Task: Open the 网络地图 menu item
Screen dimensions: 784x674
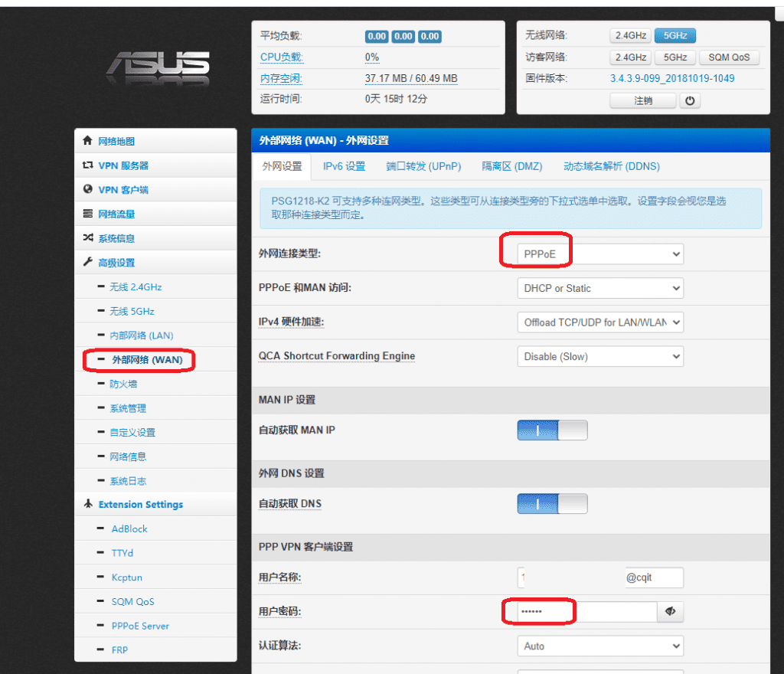Action: pos(155,141)
